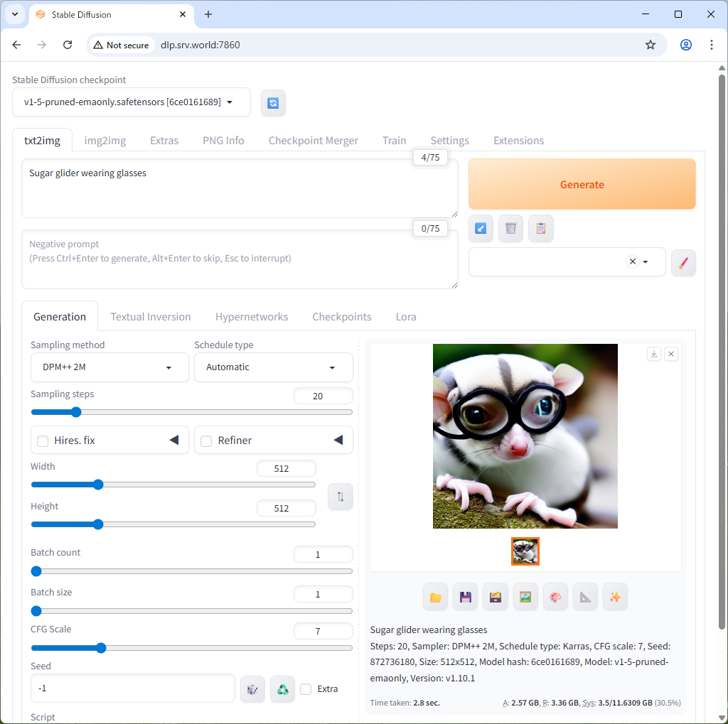
Task: Send the result to img2img
Action: click(525, 597)
